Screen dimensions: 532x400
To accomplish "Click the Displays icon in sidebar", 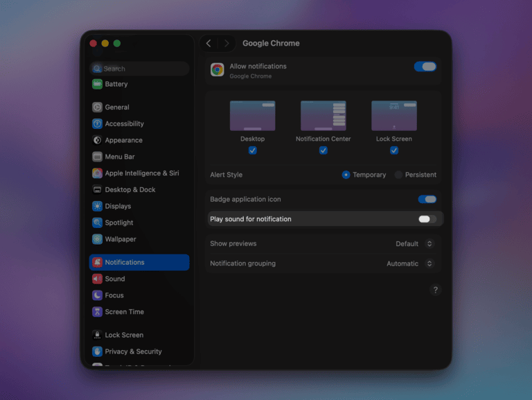I will coord(97,206).
